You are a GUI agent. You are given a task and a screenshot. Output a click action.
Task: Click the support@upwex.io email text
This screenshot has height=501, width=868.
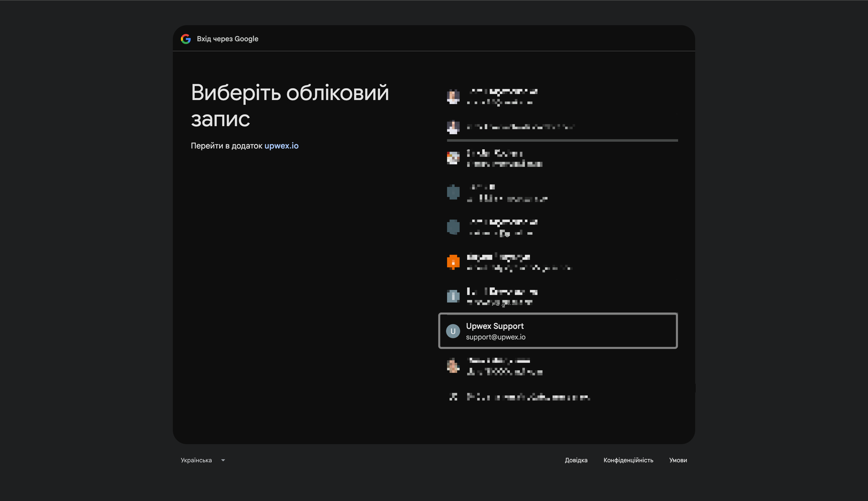coord(496,337)
